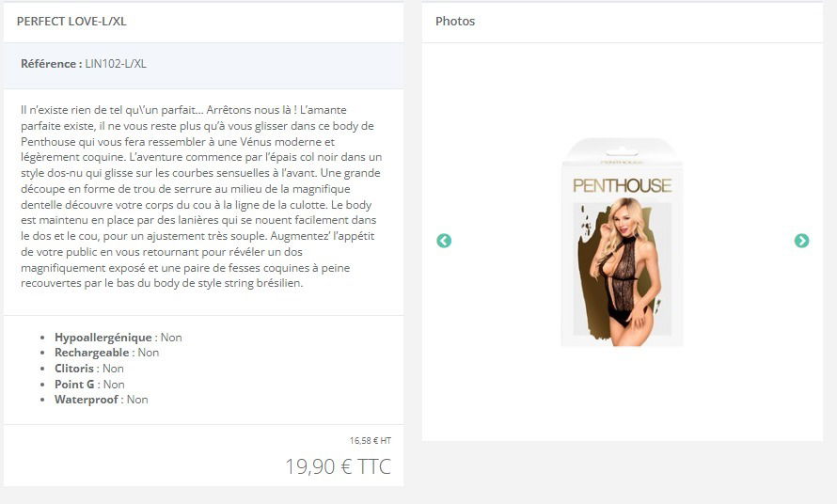Open the Penthouse product photo
The image size is (837, 504).
tap(622, 243)
